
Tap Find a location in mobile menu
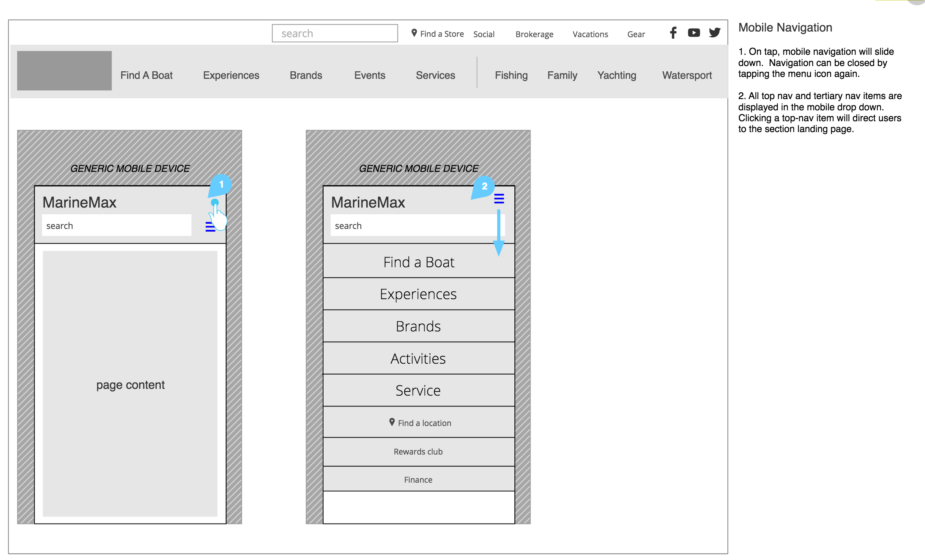pyautogui.click(x=420, y=423)
